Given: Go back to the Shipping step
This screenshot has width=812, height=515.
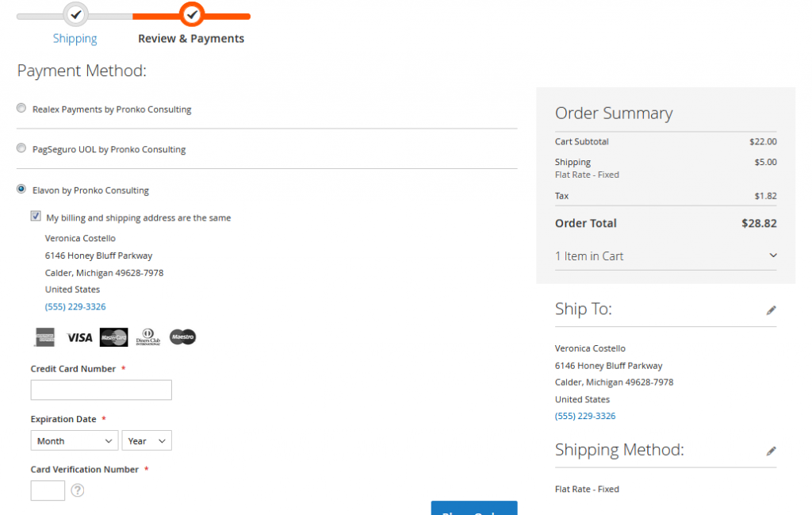Looking at the screenshot, I should (75, 37).
